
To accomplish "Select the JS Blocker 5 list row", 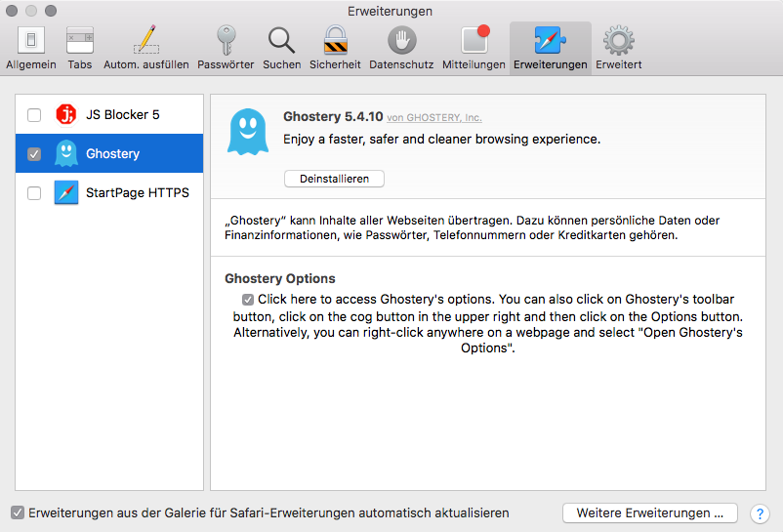I will 109,114.
